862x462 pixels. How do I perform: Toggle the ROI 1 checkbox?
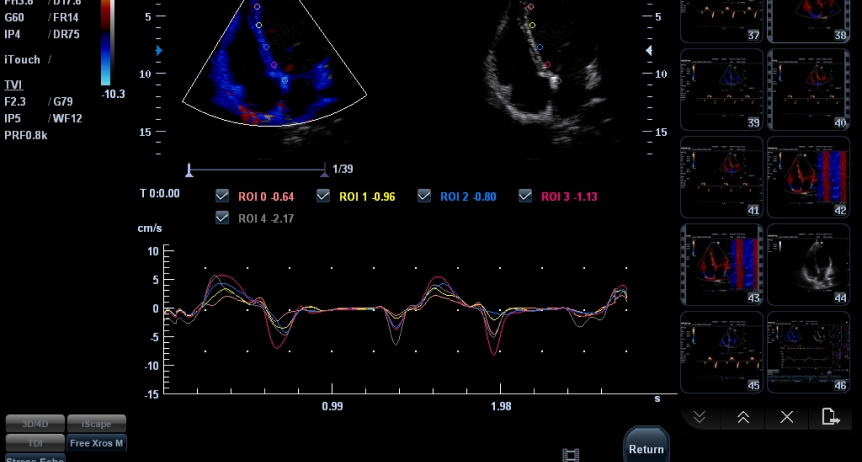(323, 196)
